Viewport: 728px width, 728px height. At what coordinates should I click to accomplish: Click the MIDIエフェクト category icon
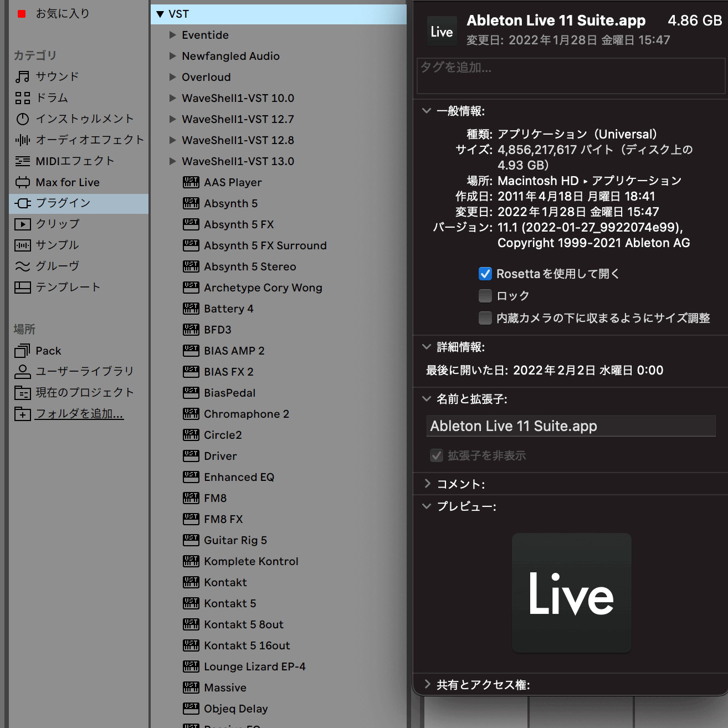point(22,161)
